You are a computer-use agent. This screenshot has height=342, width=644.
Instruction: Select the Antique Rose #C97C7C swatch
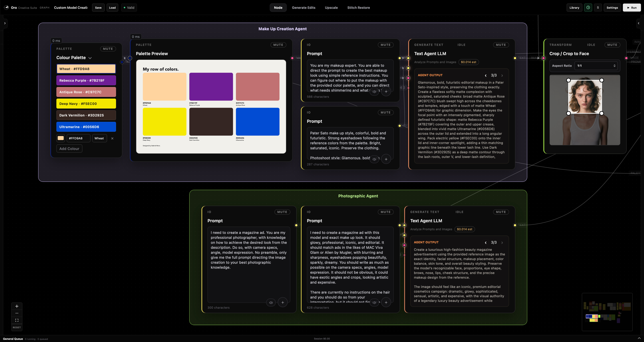pos(86,92)
